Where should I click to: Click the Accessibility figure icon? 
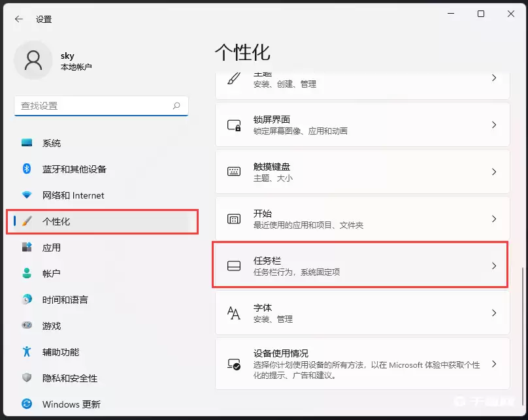point(27,351)
